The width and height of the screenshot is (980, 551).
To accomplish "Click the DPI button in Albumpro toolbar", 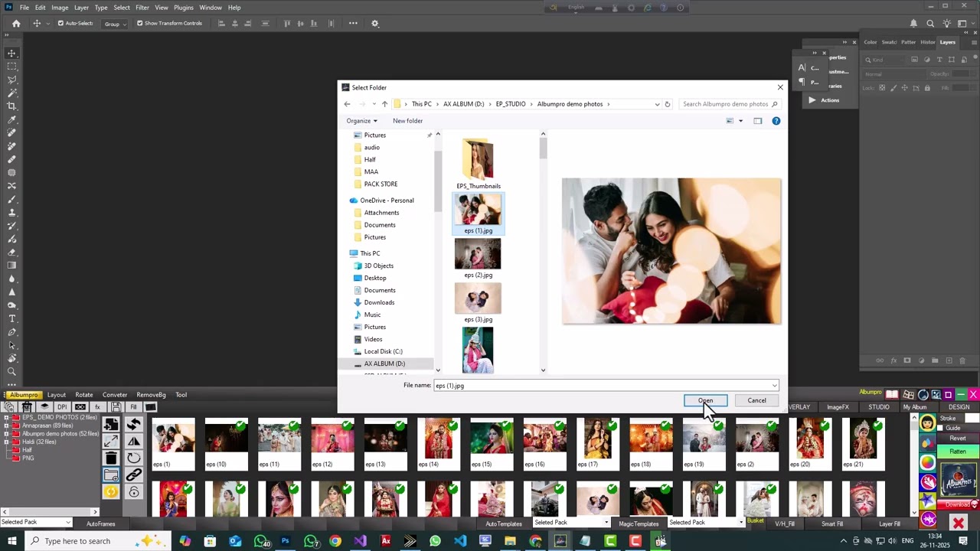I will 62,407.
